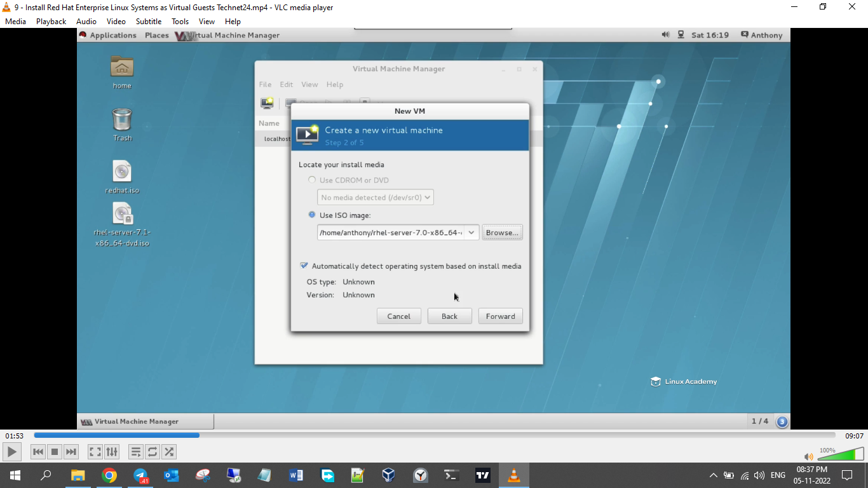Click the Windows Start button

tap(15, 475)
